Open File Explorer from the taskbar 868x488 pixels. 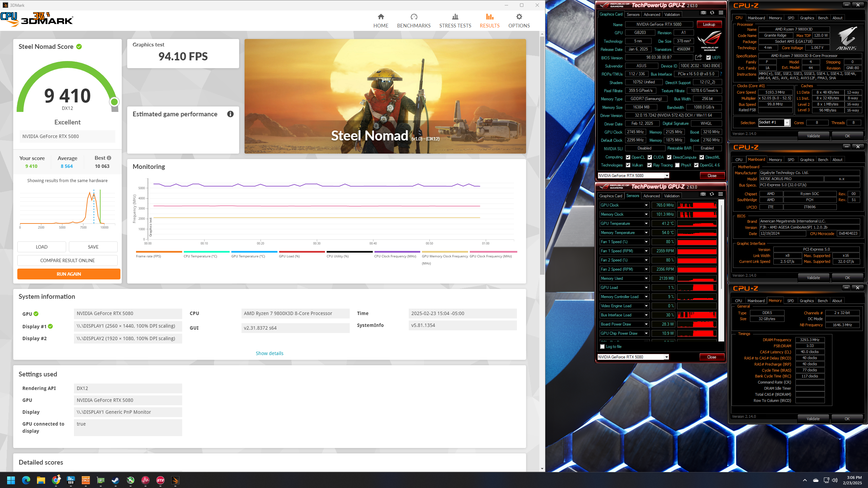41,480
